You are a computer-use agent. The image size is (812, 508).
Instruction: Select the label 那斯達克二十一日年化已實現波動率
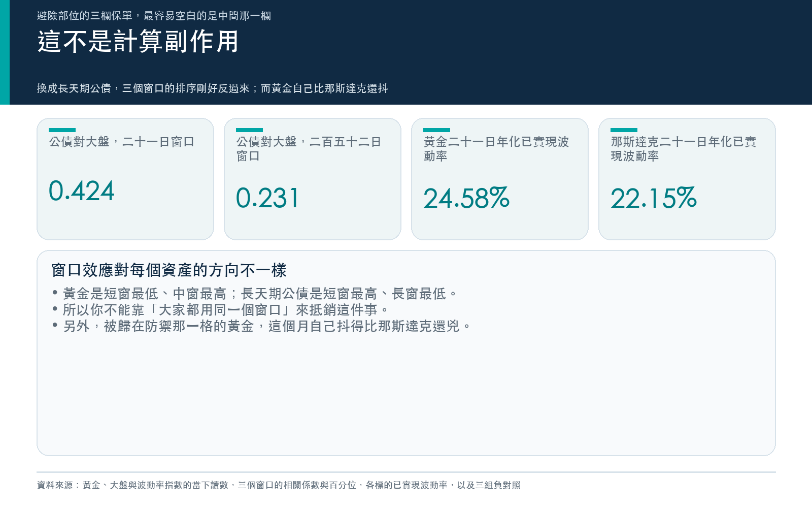(684, 149)
